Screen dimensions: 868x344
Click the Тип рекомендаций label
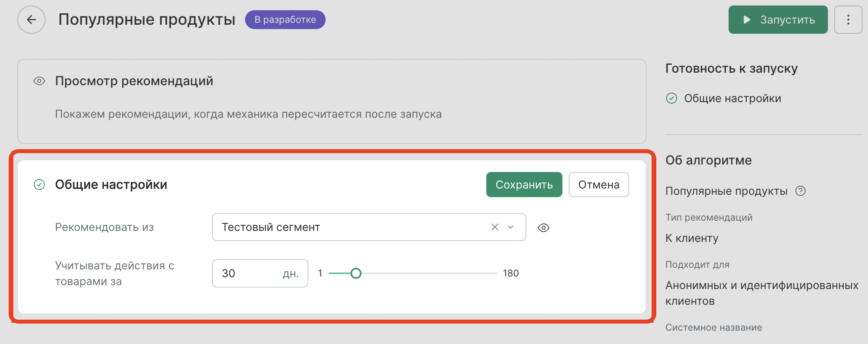point(709,218)
